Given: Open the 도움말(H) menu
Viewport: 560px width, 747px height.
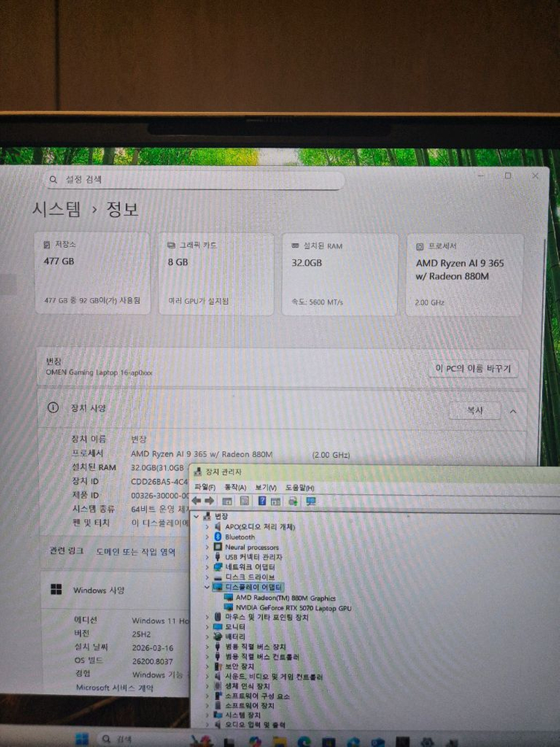Looking at the screenshot, I should click(300, 488).
